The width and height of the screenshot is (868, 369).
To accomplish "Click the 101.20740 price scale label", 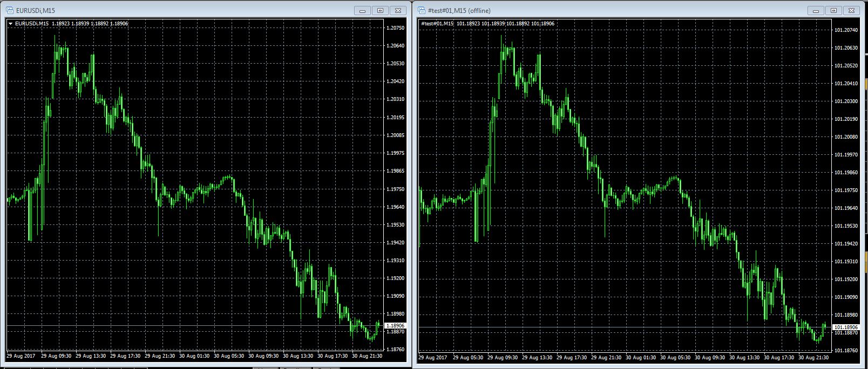I will click(846, 30).
